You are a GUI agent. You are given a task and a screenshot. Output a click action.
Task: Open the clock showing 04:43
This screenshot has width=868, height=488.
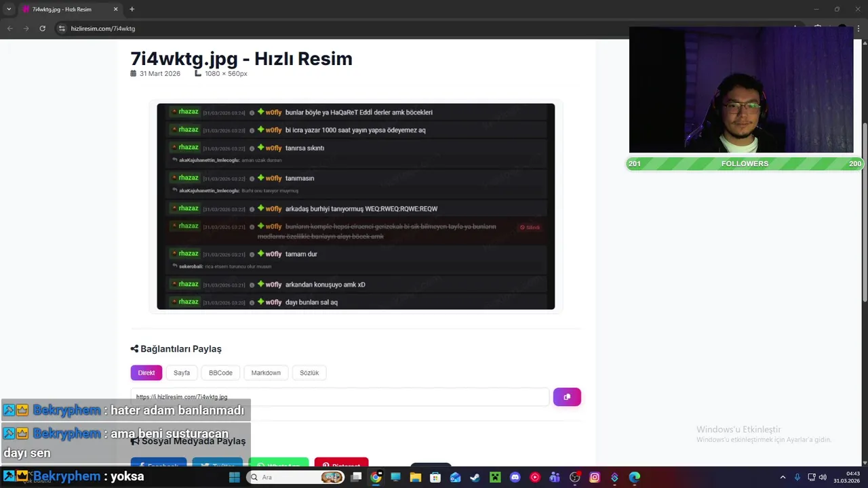[847, 477]
